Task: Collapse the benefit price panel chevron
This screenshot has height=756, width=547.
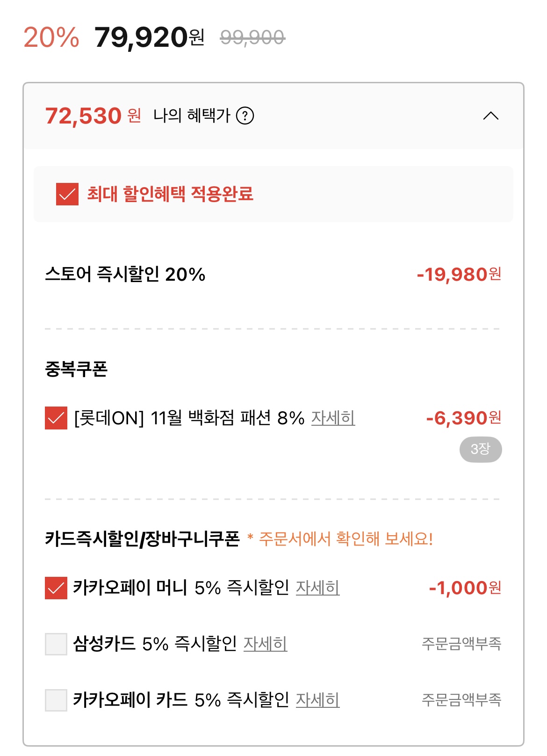Action: point(490,116)
